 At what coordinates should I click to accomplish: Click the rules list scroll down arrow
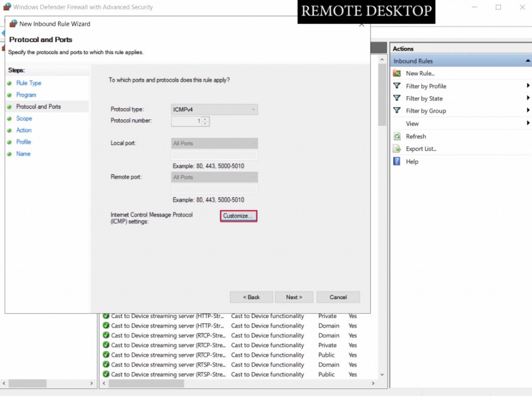(x=382, y=375)
